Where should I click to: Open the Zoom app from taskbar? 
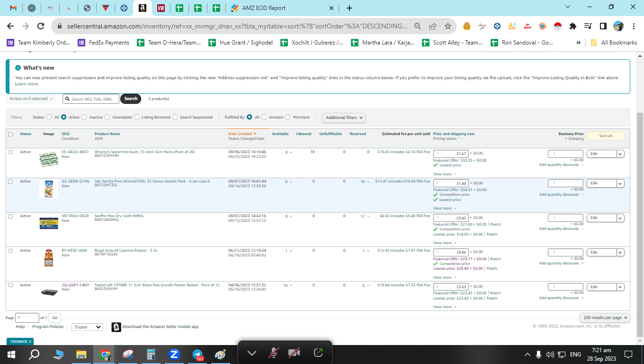pyautogui.click(x=174, y=354)
